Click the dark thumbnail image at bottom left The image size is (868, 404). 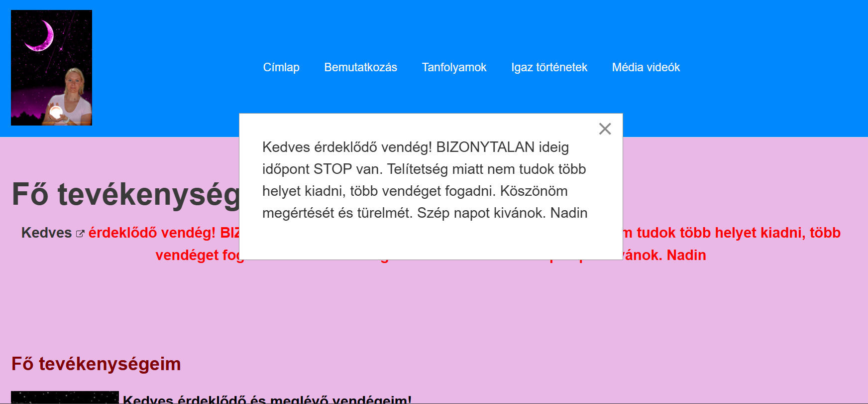[65, 398]
